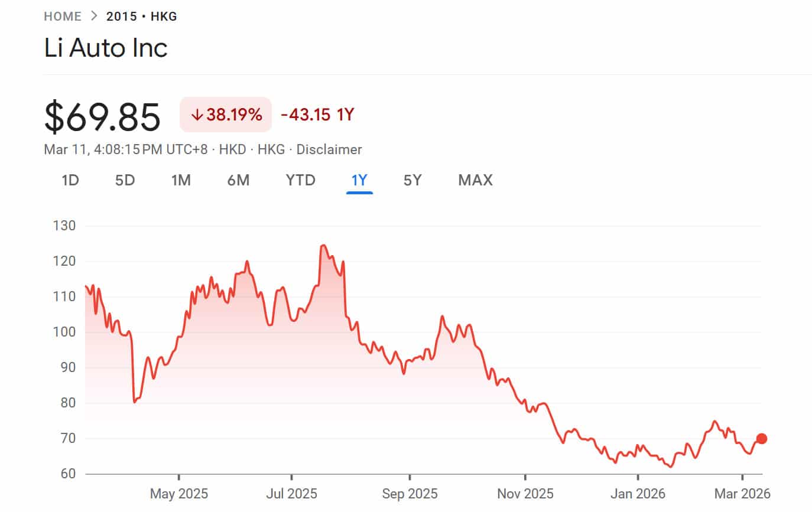The width and height of the screenshot is (812, 512).
Task: Open the 5Y historical chart
Action: tap(412, 180)
